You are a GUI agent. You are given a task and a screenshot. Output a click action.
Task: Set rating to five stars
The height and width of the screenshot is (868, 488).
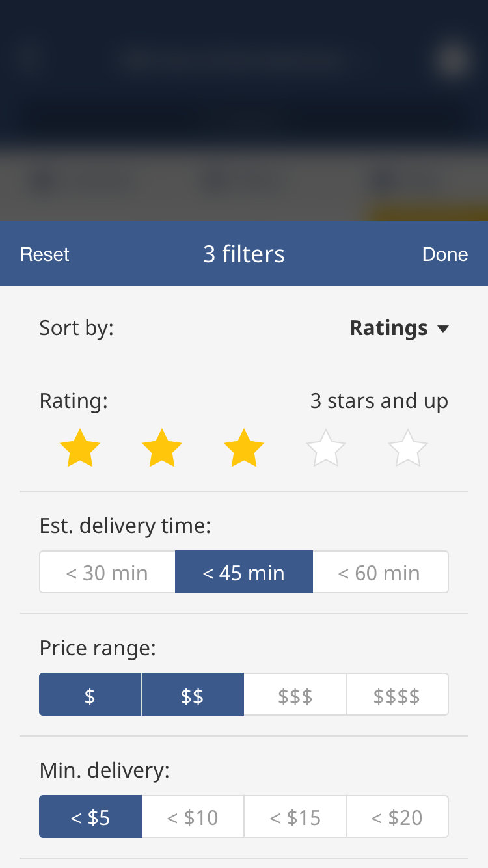coord(407,448)
